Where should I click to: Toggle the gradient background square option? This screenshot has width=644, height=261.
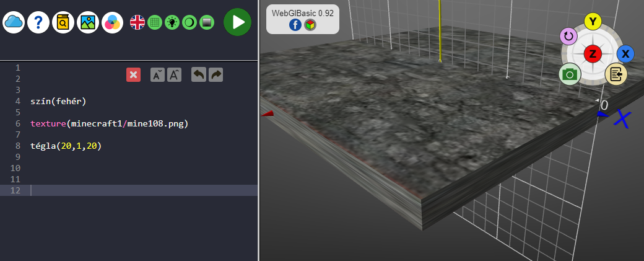(207, 23)
